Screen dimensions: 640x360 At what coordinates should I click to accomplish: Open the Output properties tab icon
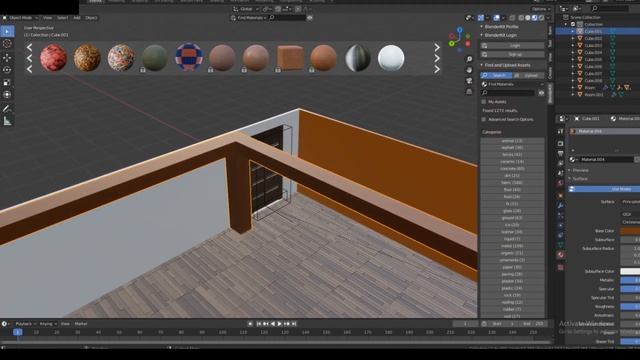(560, 153)
